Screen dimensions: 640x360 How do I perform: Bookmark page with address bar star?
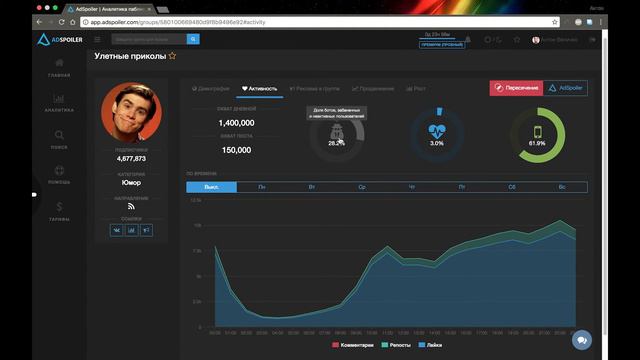[x=555, y=22]
